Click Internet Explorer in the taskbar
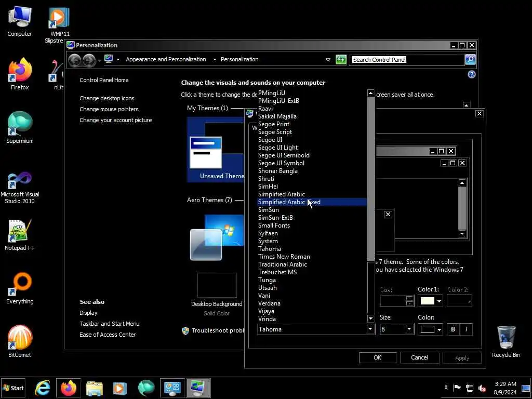 [43, 388]
